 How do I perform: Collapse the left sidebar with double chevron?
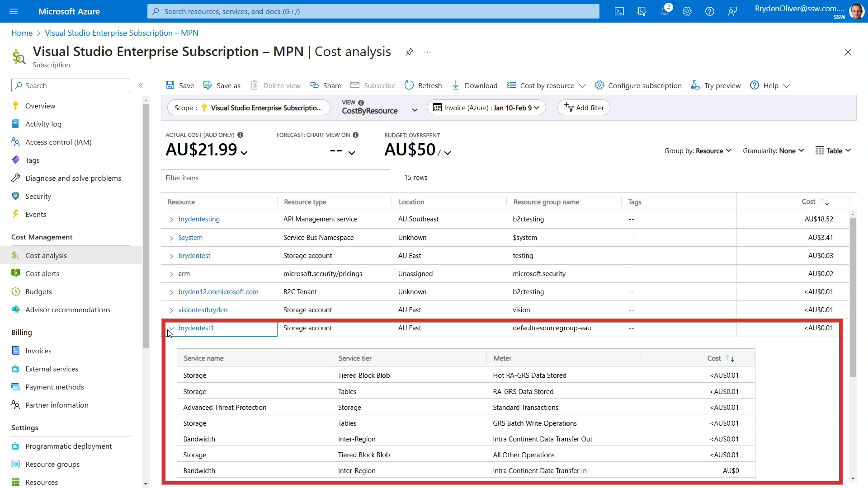[x=141, y=85]
